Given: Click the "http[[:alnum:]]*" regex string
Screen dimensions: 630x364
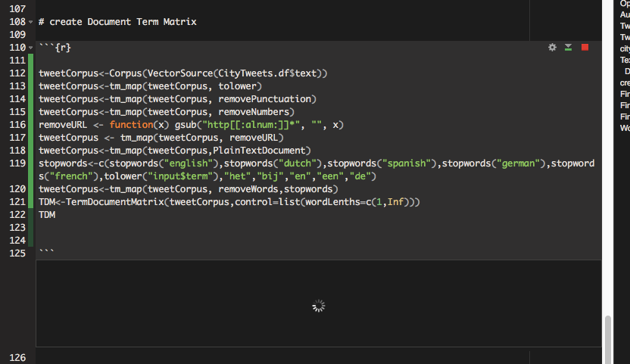Looking at the screenshot, I should click(251, 125).
